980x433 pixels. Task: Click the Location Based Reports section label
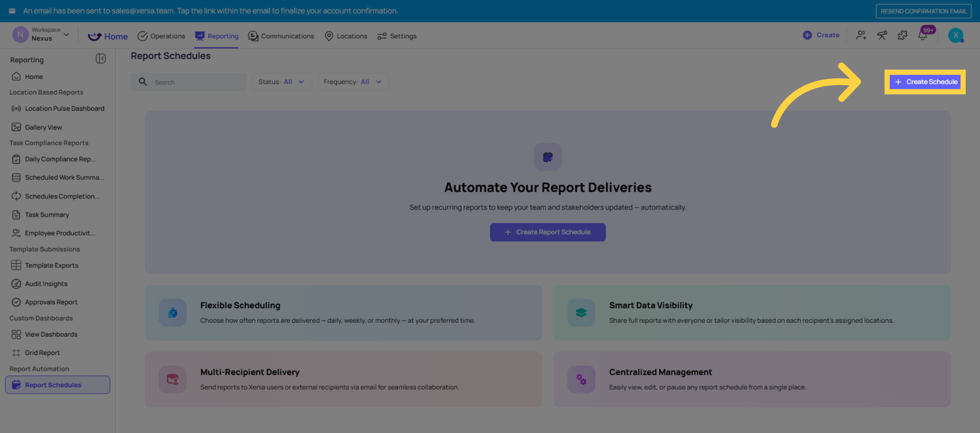point(46,92)
